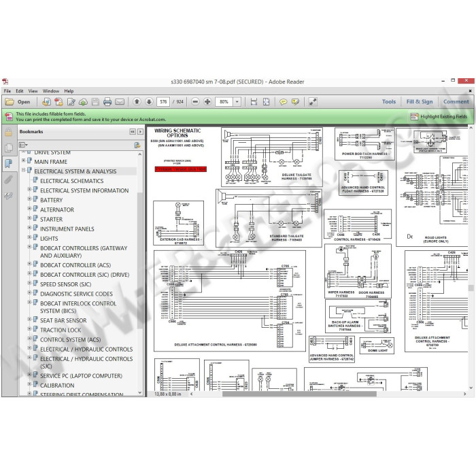Open the security lock panel in sidebar
The image size is (476, 476).
tap(8, 133)
